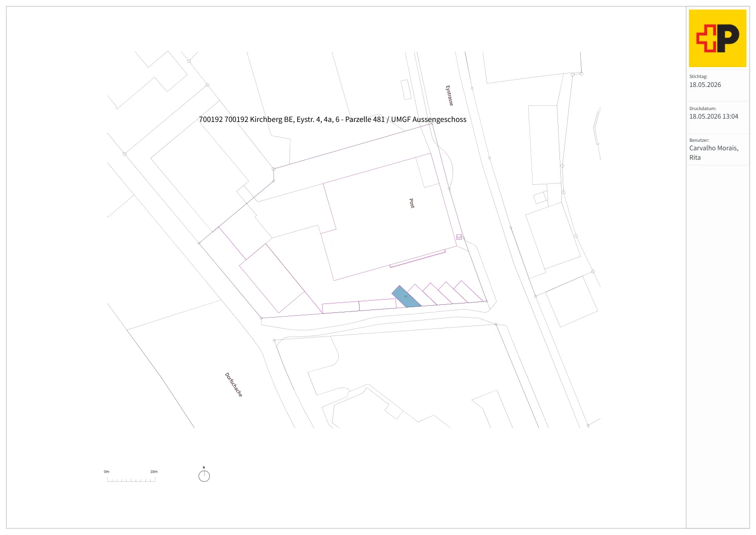
Task: Click the 'Benutzer:' label
Action: (x=699, y=140)
